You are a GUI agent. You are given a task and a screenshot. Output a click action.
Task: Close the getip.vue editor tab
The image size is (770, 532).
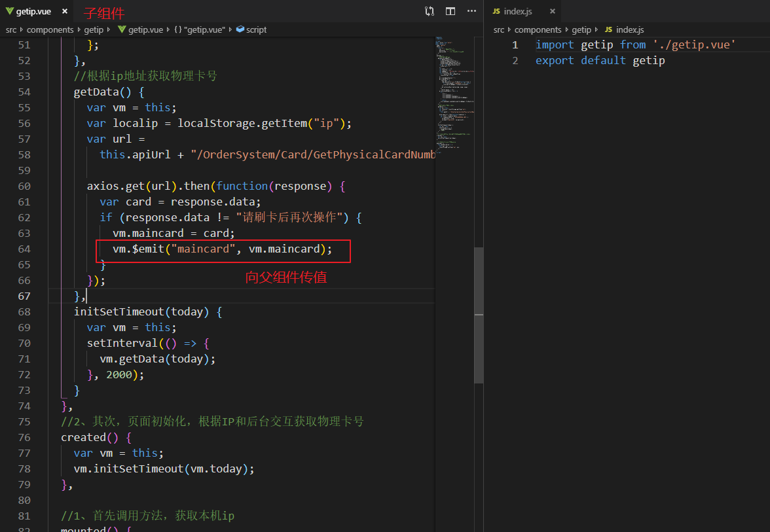pyautogui.click(x=65, y=11)
